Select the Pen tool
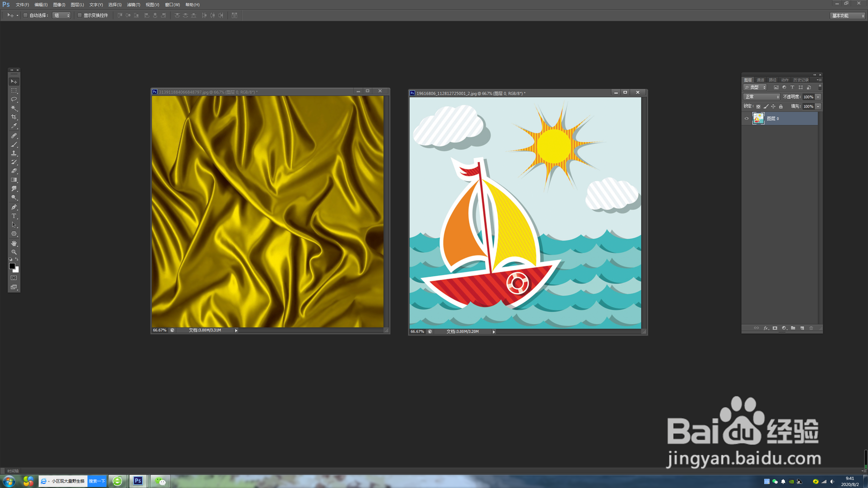The image size is (868, 488). pyautogui.click(x=14, y=207)
